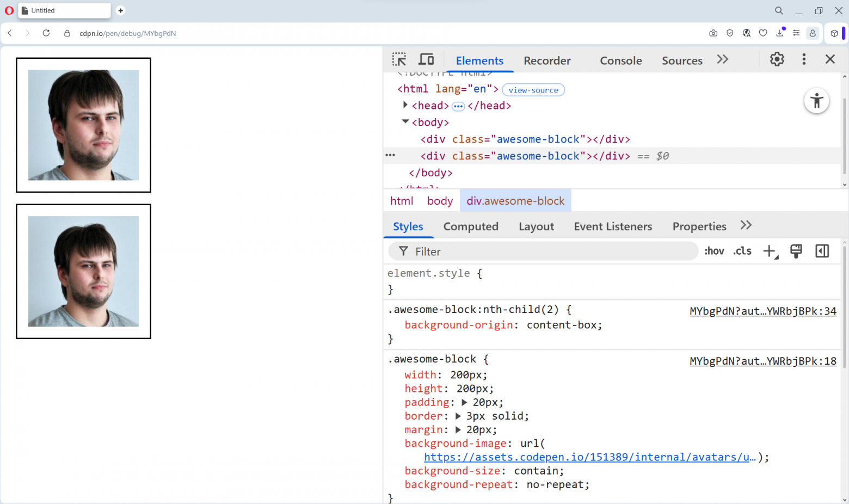Show more style pane tabs chevron
Viewport: 849px width, 504px height.
746,225
